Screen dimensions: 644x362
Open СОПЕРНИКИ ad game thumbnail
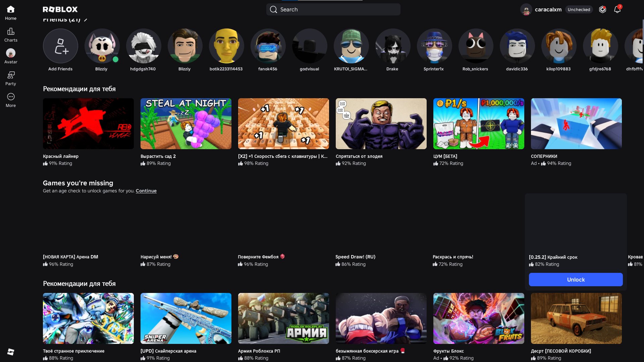tap(576, 124)
